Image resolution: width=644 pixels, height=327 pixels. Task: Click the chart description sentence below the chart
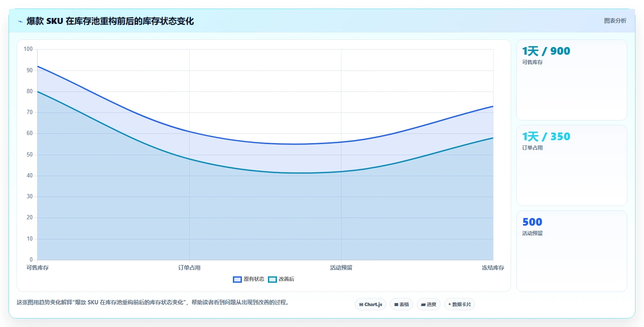pos(154,302)
